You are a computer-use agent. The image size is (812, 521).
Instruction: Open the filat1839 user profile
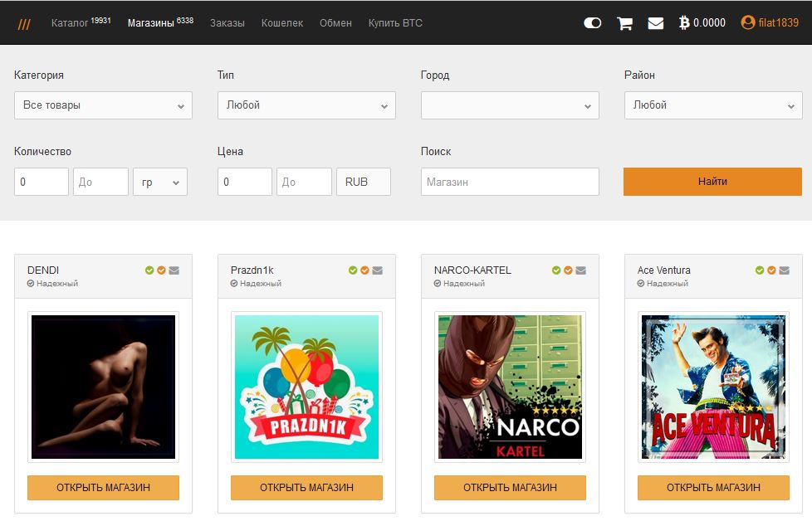click(770, 23)
